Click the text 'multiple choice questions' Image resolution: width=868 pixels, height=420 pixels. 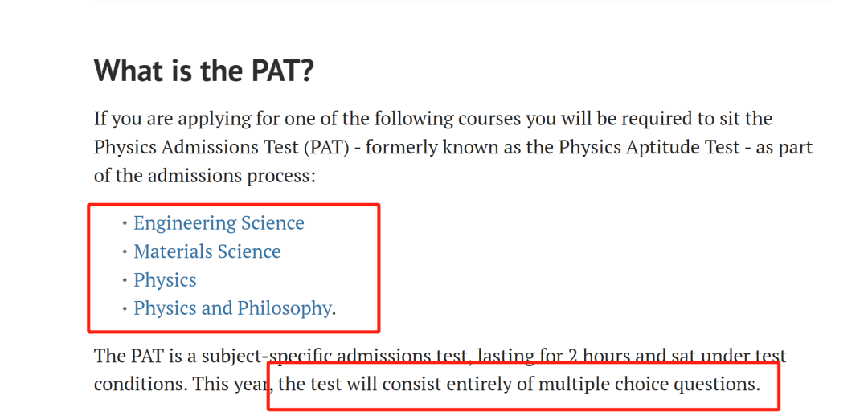point(649,384)
